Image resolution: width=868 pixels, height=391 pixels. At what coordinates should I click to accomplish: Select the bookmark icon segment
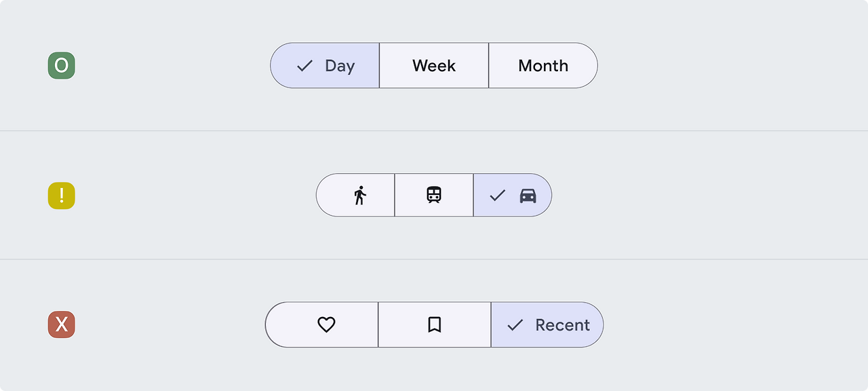click(435, 325)
